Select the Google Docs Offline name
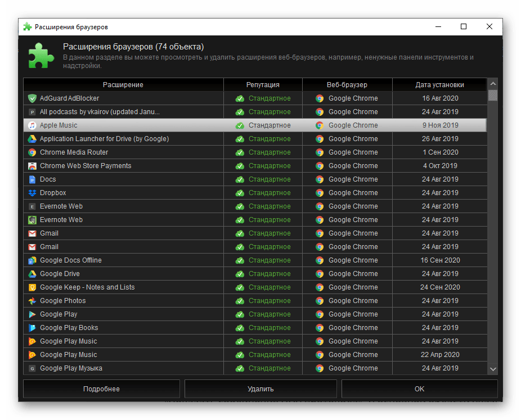Screen dimensions: 521x420 pyautogui.click(x=71, y=260)
